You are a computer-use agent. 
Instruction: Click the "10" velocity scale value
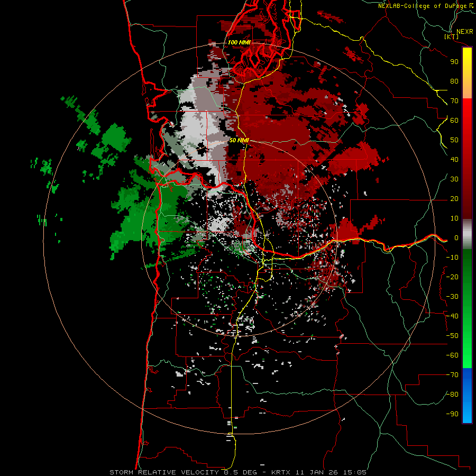[454, 218]
